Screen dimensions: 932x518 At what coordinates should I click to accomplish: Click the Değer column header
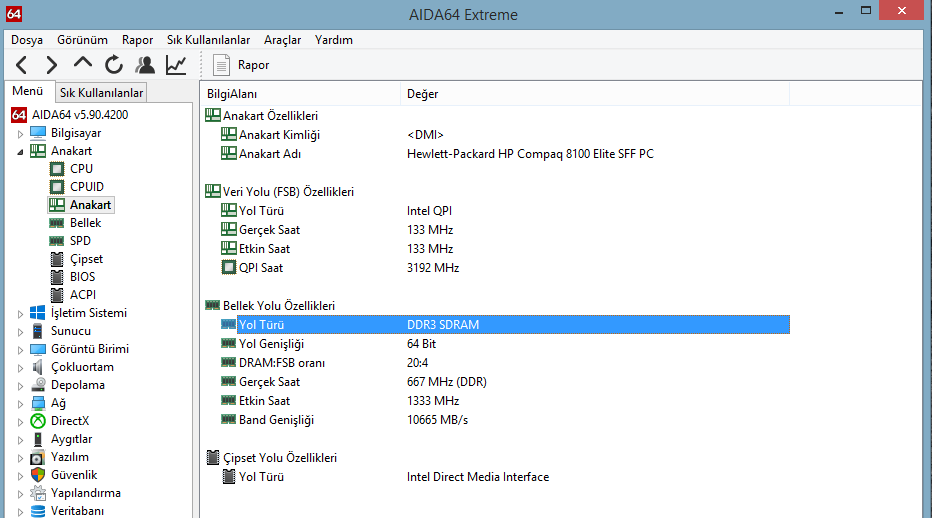click(x=422, y=94)
